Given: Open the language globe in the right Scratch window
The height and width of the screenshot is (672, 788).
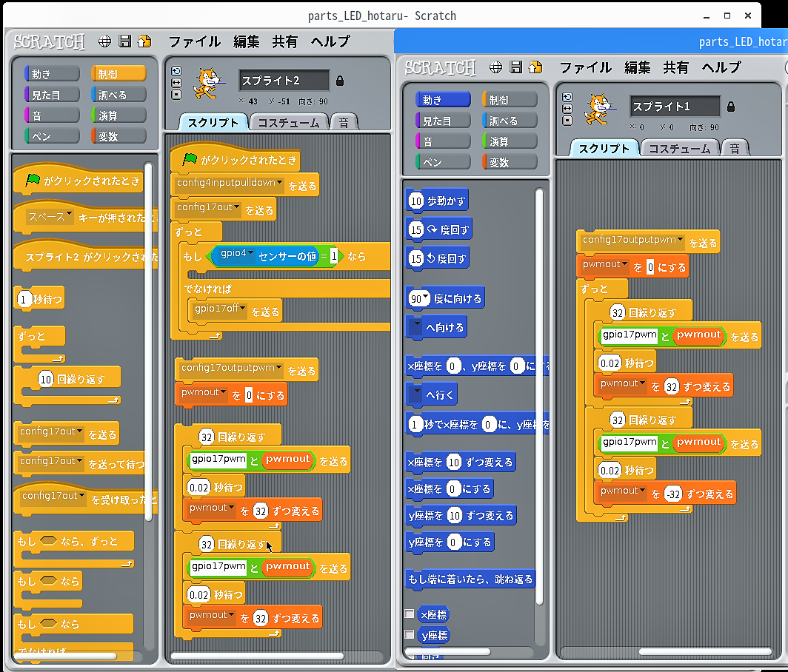Looking at the screenshot, I should click(495, 67).
